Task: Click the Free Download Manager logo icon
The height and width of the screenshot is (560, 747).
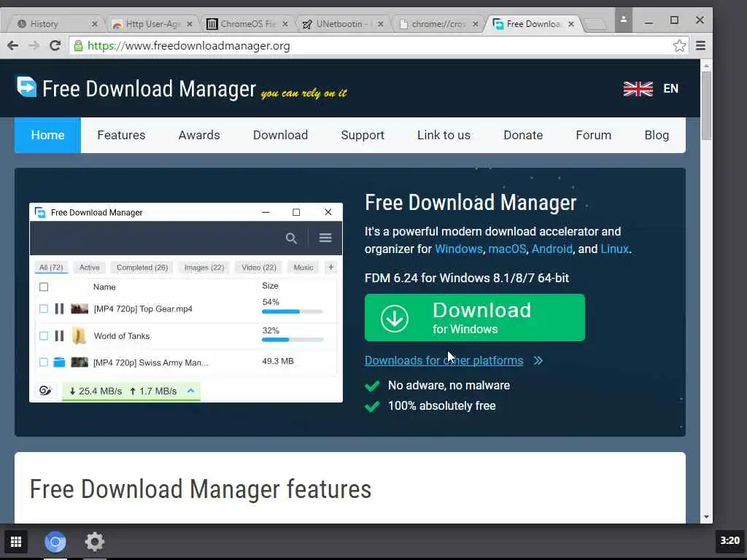Action: pos(26,87)
